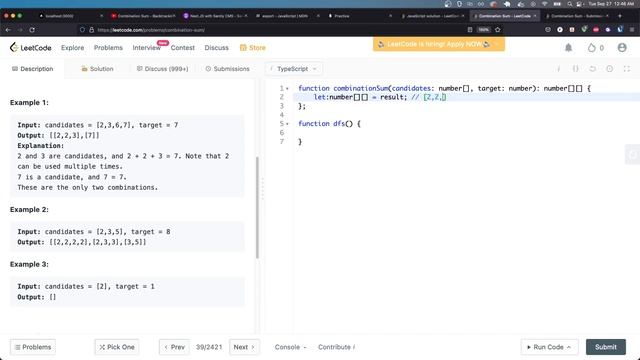640x360 pixels.
Task: Collapse the code fold arrow on line 5
Action: (287, 124)
